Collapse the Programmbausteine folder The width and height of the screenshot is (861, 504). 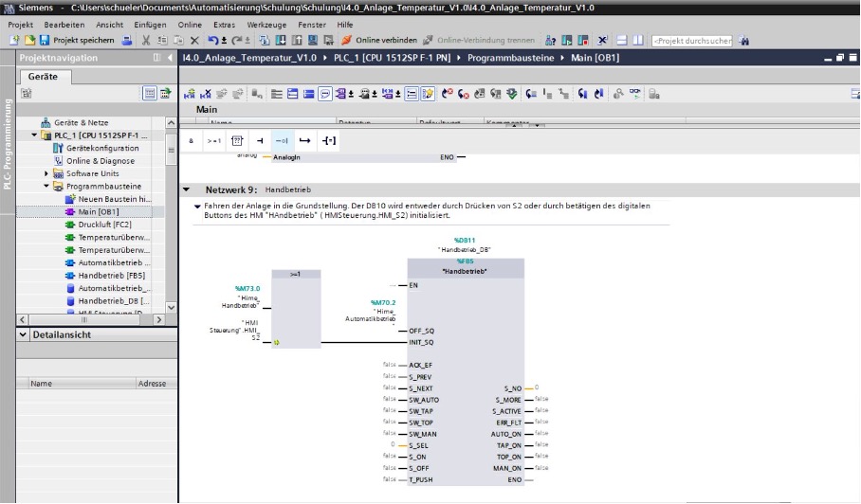(46, 187)
